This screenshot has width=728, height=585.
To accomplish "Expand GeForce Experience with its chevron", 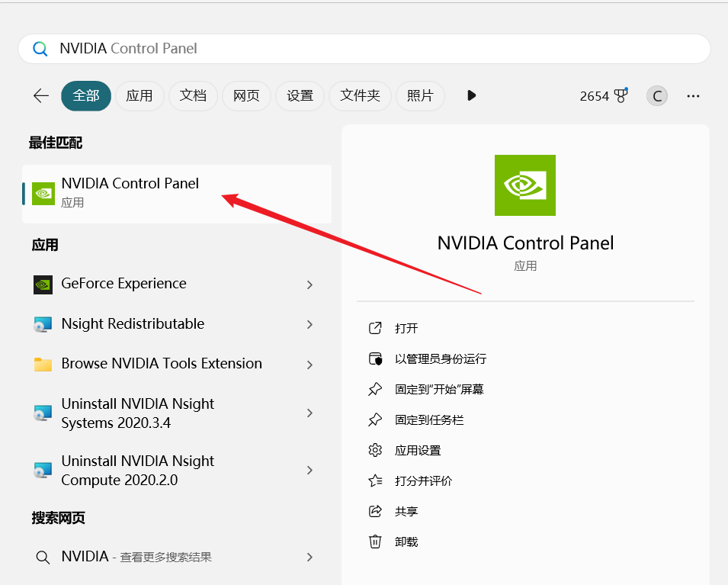I will (x=309, y=284).
